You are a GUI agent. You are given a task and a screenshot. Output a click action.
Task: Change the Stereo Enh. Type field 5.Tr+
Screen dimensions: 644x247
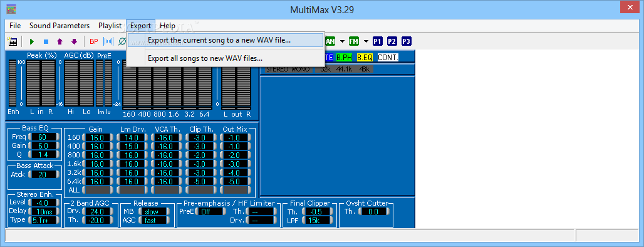point(43,220)
